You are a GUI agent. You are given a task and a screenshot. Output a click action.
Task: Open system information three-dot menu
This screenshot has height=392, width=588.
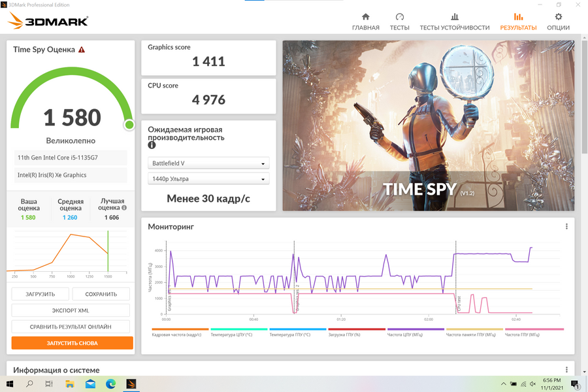click(x=566, y=370)
